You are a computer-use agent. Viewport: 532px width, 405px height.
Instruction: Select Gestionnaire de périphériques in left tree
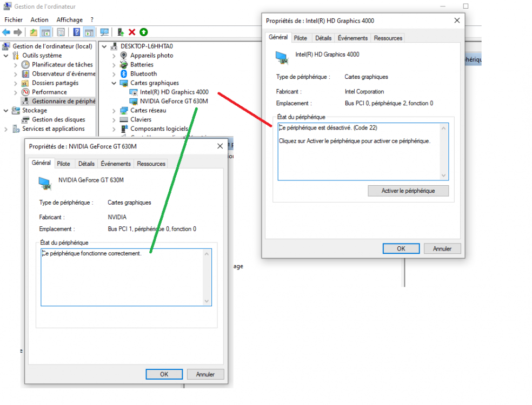[x=63, y=102]
